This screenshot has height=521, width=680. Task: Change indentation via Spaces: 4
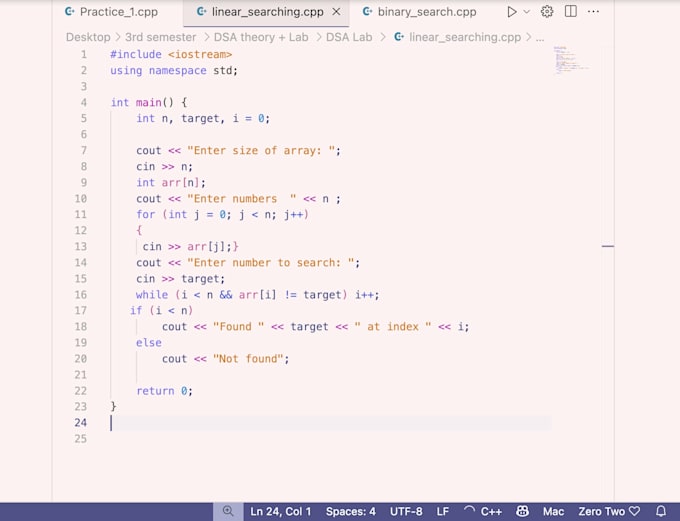[x=351, y=511]
